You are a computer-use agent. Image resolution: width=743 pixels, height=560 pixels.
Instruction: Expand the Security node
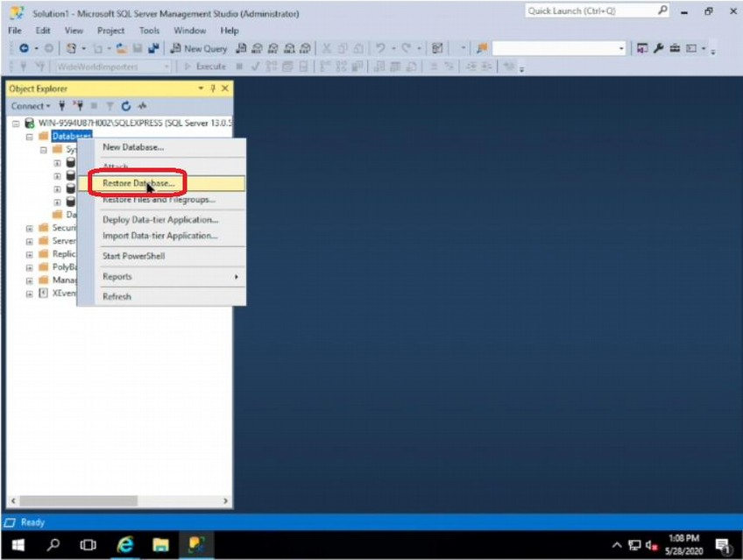point(29,227)
